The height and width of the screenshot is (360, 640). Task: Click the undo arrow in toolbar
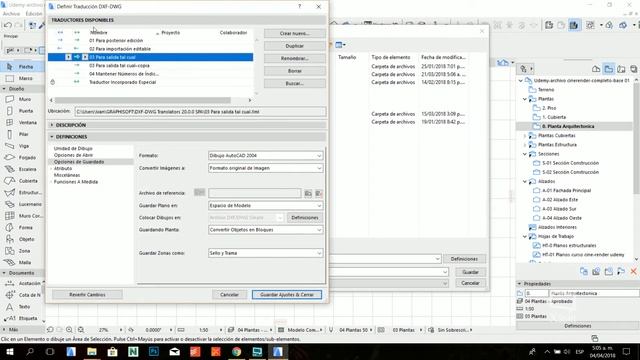pos(7,25)
